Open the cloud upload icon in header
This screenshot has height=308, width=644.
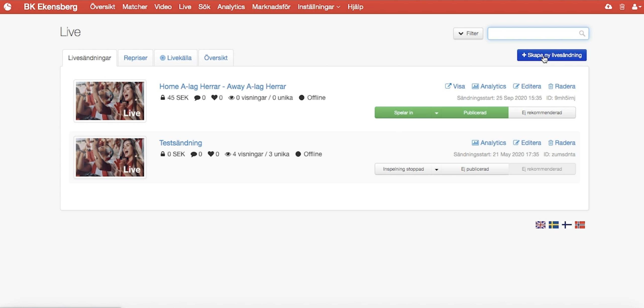point(608,7)
